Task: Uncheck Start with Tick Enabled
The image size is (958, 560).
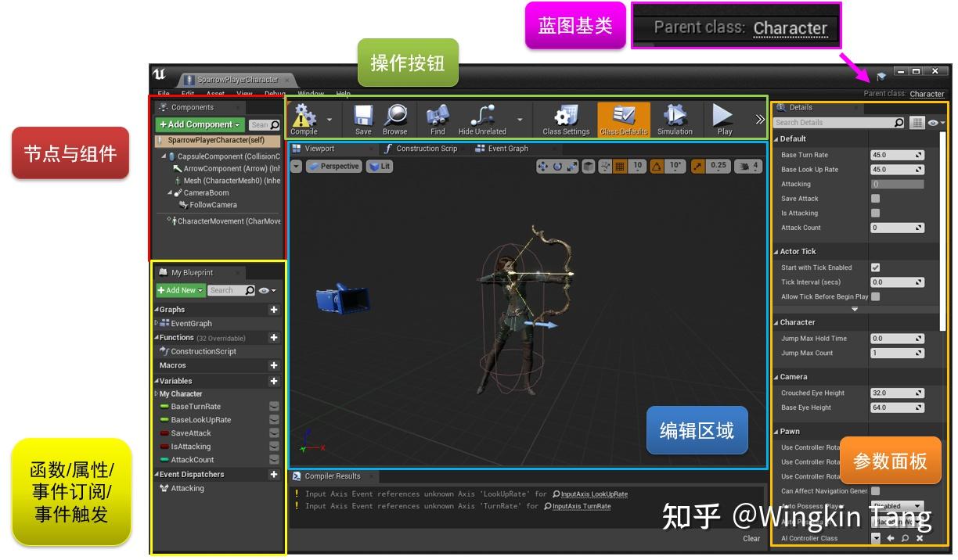Action: [875, 267]
